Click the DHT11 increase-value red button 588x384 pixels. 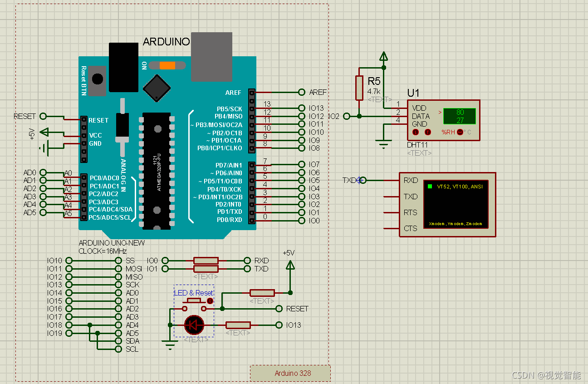(x=427, y=133)
